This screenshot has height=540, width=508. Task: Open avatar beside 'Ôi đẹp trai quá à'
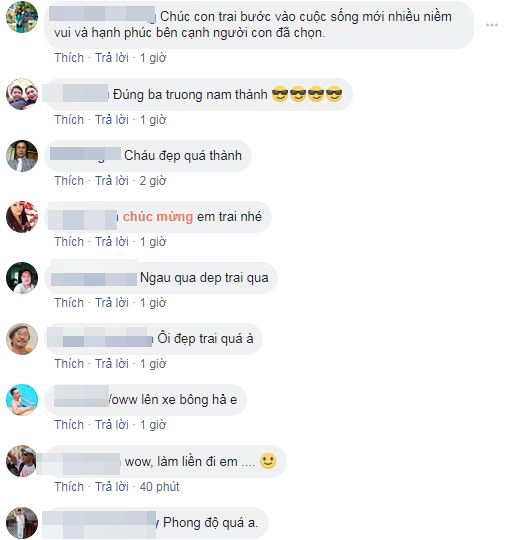[x=22, y=339]
